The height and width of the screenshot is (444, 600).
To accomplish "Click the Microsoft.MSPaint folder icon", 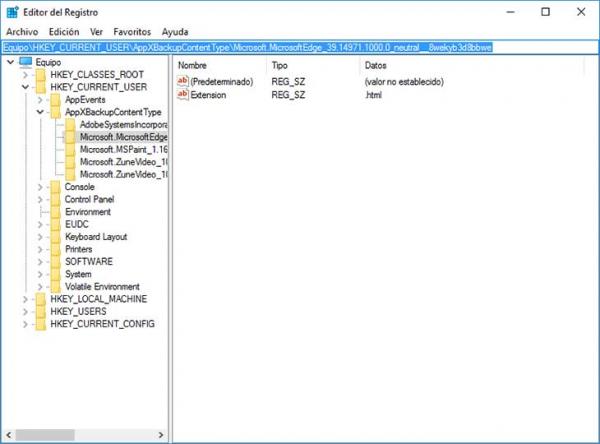I will 70,149.
